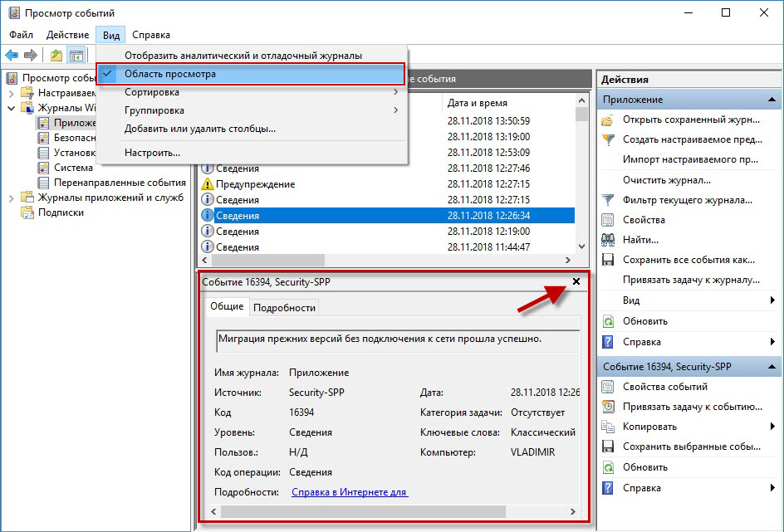The image size is (784, 532).
Task: Open Свойства событий via its icon
Action: [608, 387]
